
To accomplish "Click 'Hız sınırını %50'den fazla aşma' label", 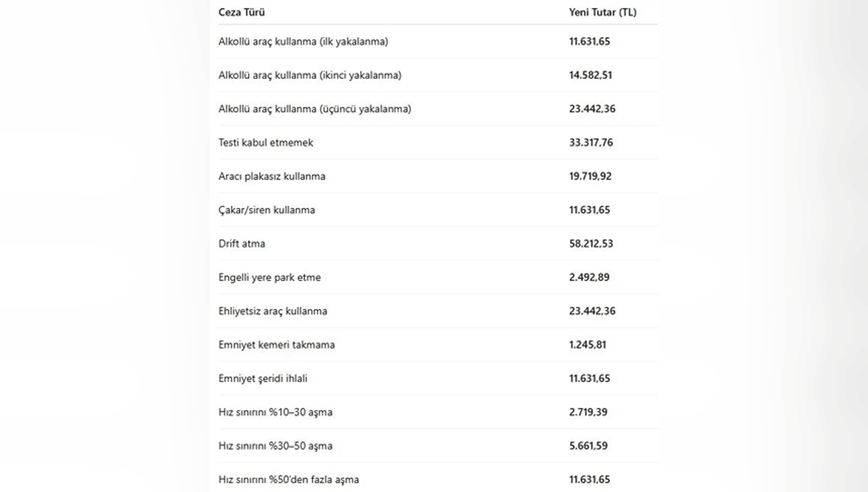I will tap(289, 480).
